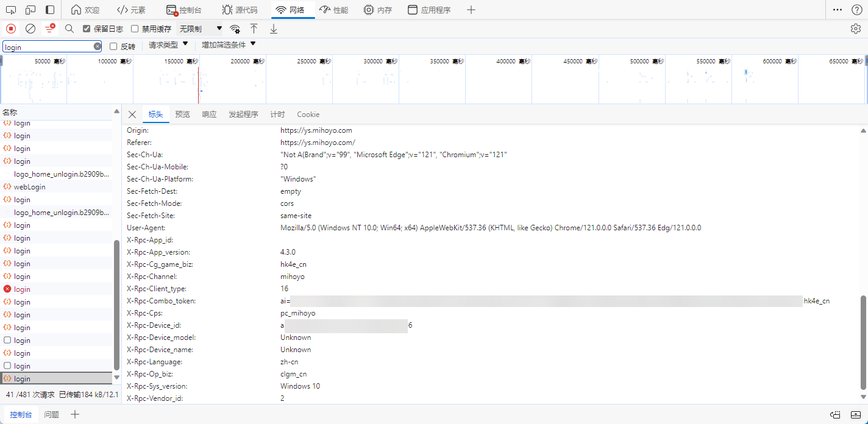The height and width of the screenshot is (424, 868).
Task: Toggle the device emulation icon
Action: coord(30,10)
